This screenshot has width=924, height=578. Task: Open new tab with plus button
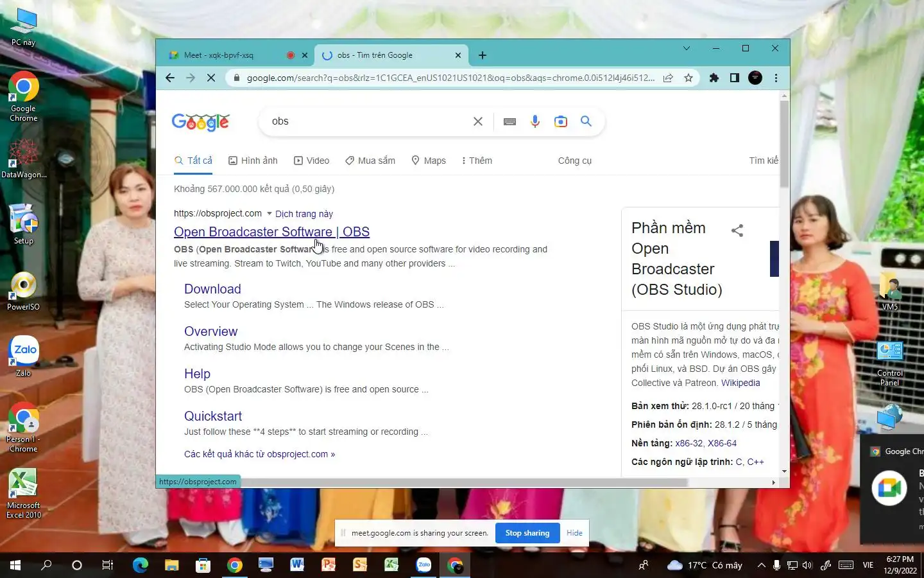pos(483,55)
